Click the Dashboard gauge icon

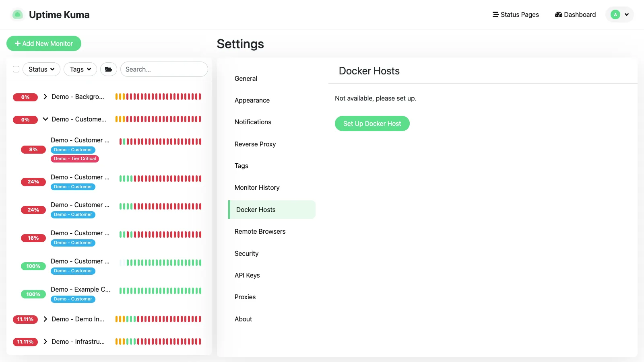[559, 14]
